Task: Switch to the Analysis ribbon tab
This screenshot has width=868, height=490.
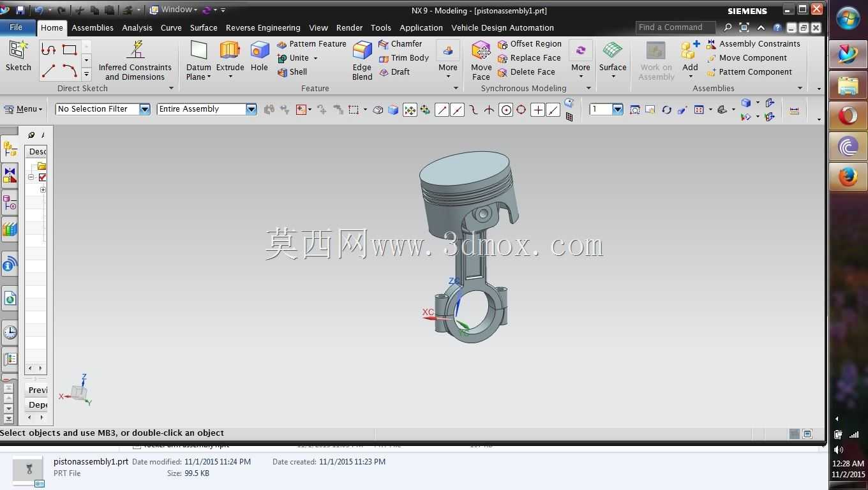Action: (137, 28)
